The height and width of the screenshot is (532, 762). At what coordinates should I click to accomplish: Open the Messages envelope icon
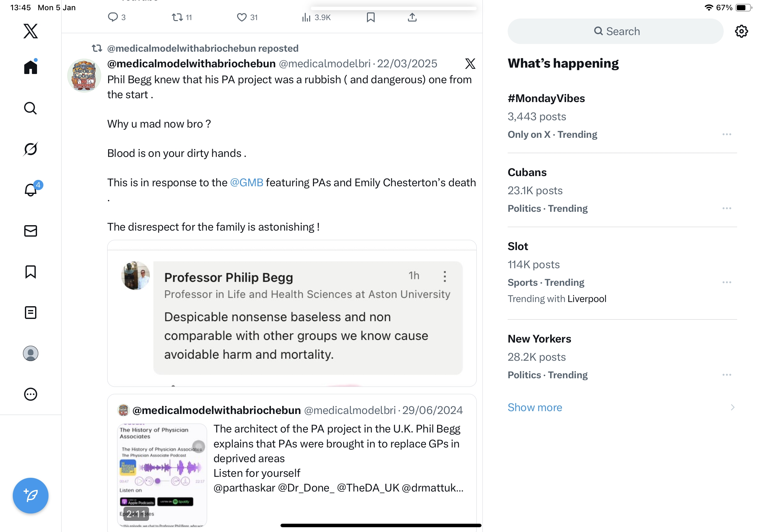(31, 231)
